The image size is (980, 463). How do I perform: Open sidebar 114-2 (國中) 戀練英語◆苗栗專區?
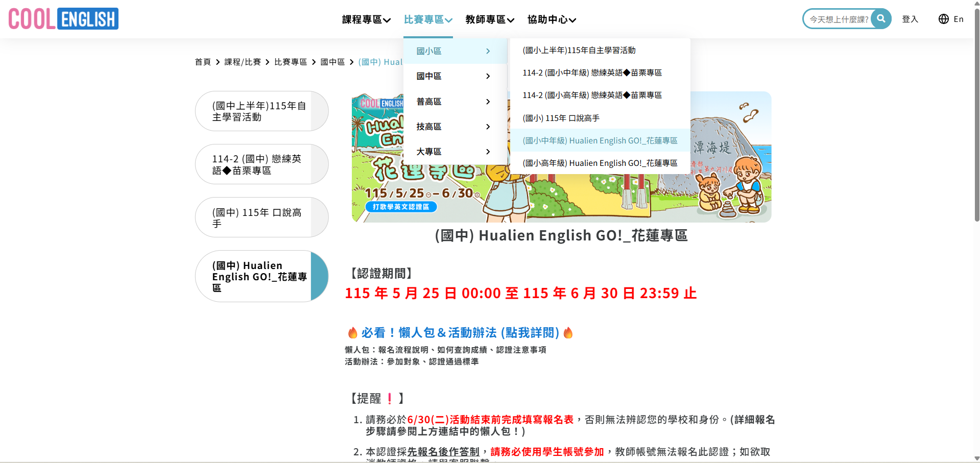click(x=261, y=164)
